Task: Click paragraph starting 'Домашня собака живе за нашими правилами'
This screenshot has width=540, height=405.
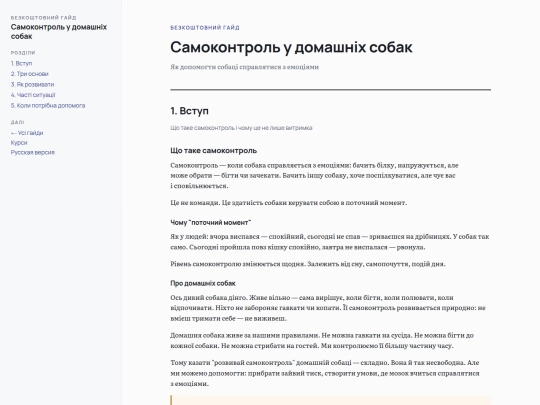Action: coord(322,340)
